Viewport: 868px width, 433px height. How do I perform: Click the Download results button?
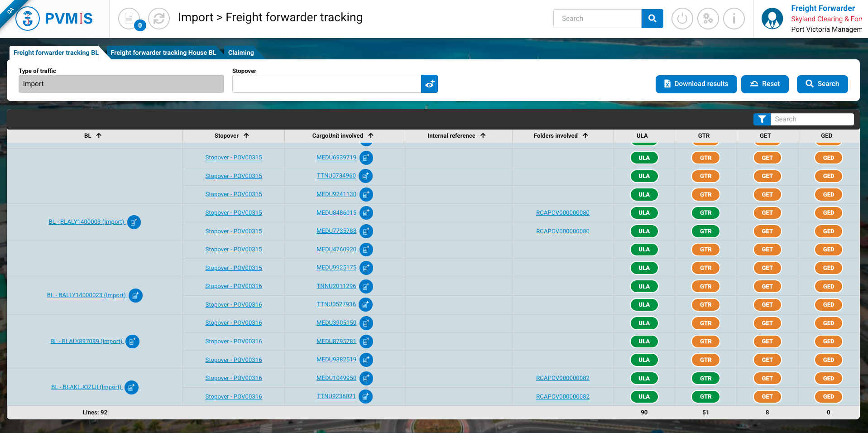point(696,84)
